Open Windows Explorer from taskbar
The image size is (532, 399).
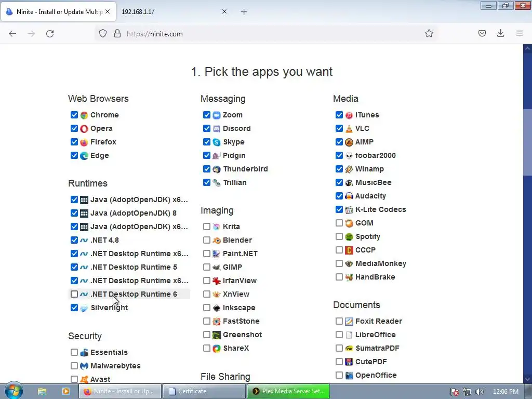[42, 391]
